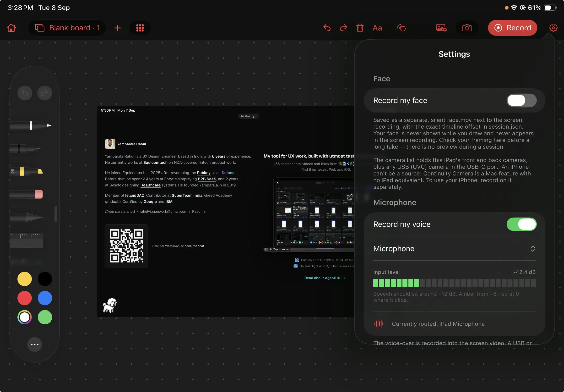Screen dimensions: 564x392
Task: Select the pen tool in tool palette
Action: (x=31, y=125)
